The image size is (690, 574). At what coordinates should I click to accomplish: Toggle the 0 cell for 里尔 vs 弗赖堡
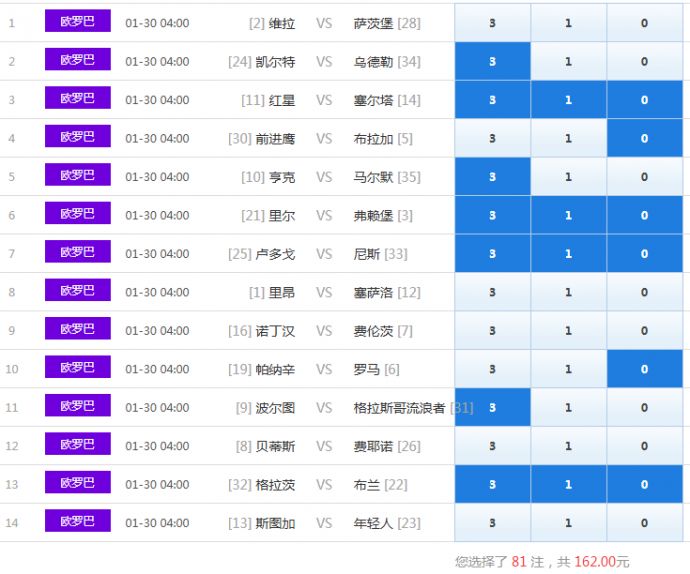coord(645,216)
